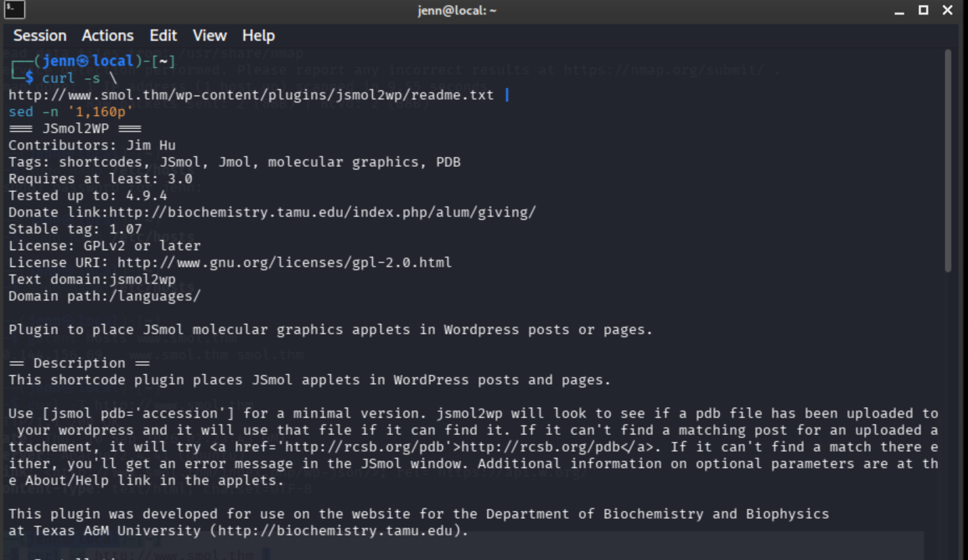
Task: Click the "Requires at least: 3.0" line
Action: tap(101, 179)
